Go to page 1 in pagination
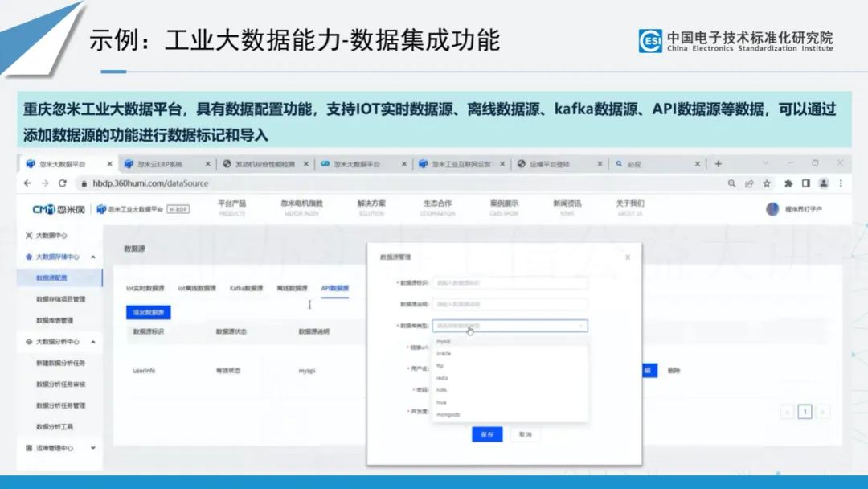This screenshot has height=489, width=868. [805, 412]
